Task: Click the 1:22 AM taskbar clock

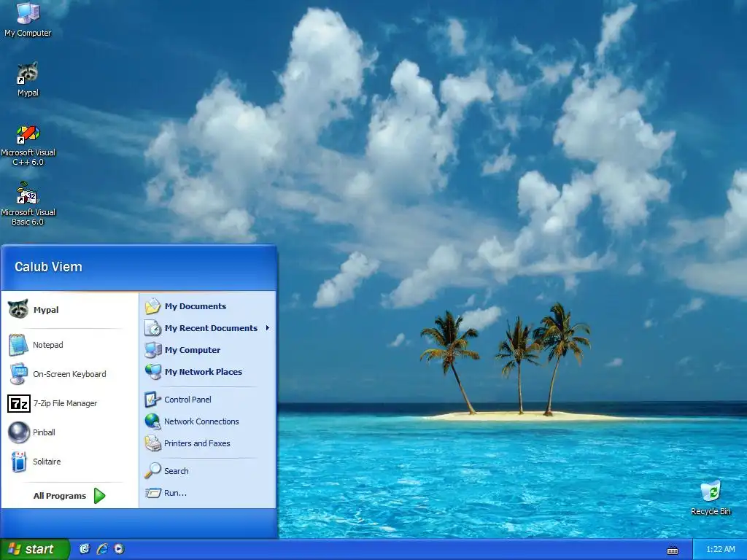Action: click(x=720, y=549)
